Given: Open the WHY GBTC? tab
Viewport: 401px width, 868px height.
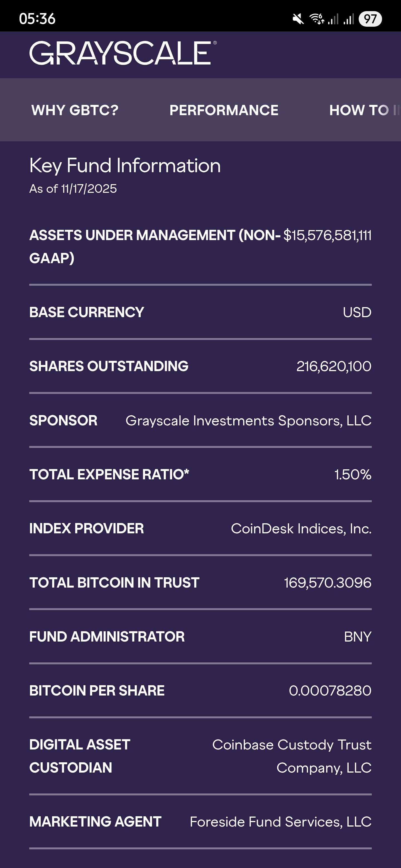Looking at the screenshot, I should [x=75, y=110].
